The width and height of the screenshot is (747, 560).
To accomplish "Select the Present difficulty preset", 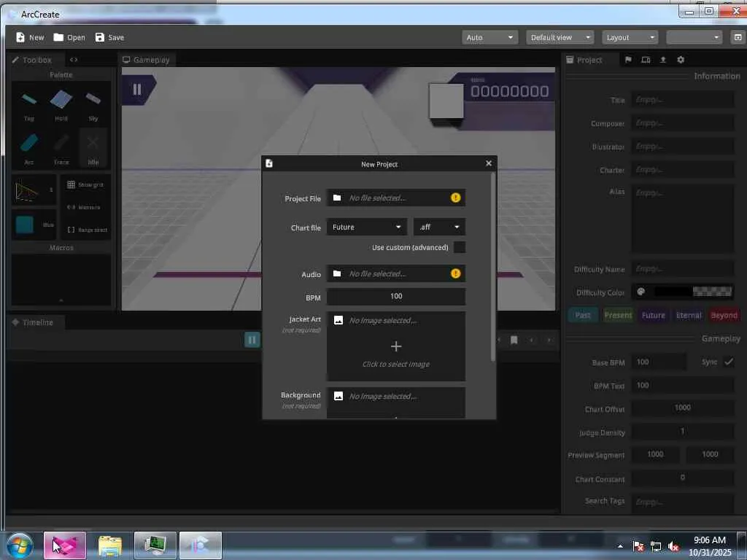I will [x=618, y=315].
